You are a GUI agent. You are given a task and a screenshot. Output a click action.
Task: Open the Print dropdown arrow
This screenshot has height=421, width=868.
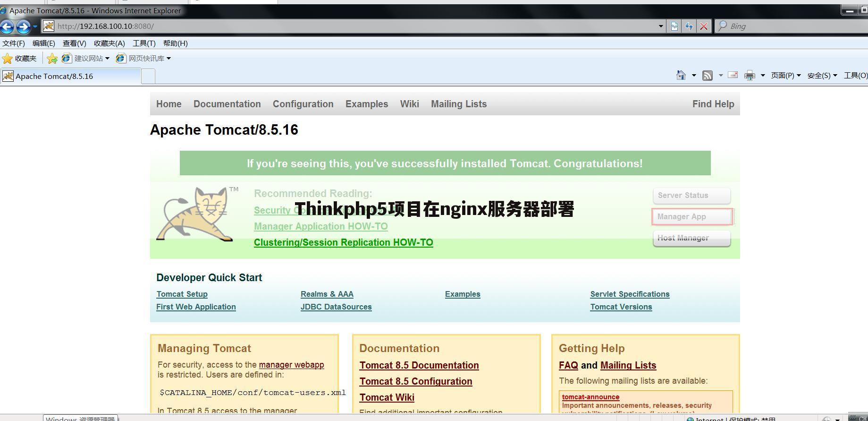tap(763, 76)
